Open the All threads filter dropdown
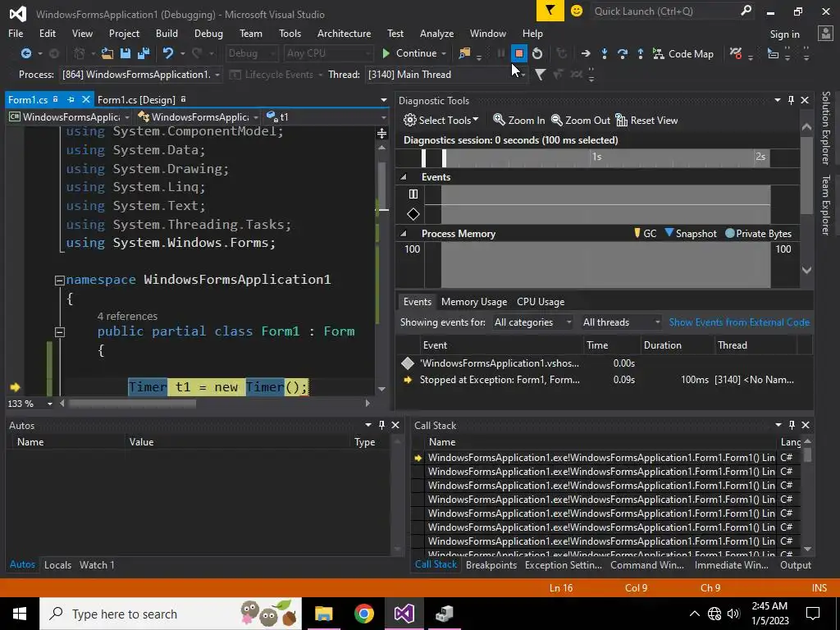Screen dimensions: 840x630 coord(622,322)
